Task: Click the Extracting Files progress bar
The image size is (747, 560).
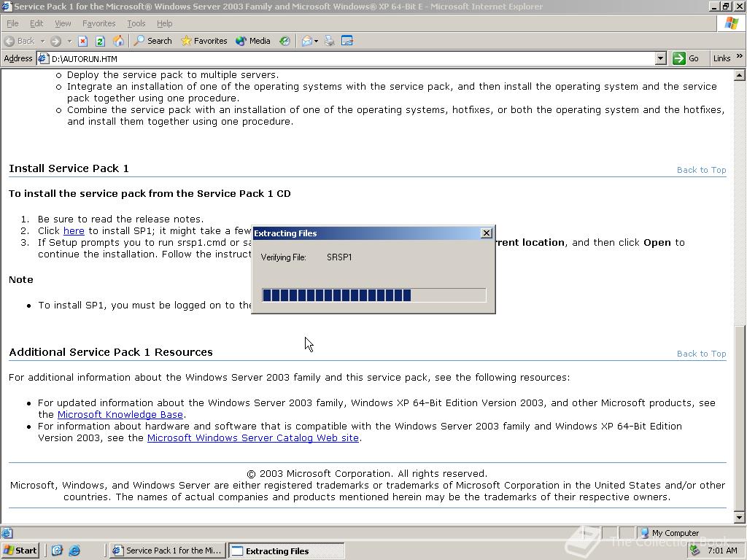Action: point(374,295)
